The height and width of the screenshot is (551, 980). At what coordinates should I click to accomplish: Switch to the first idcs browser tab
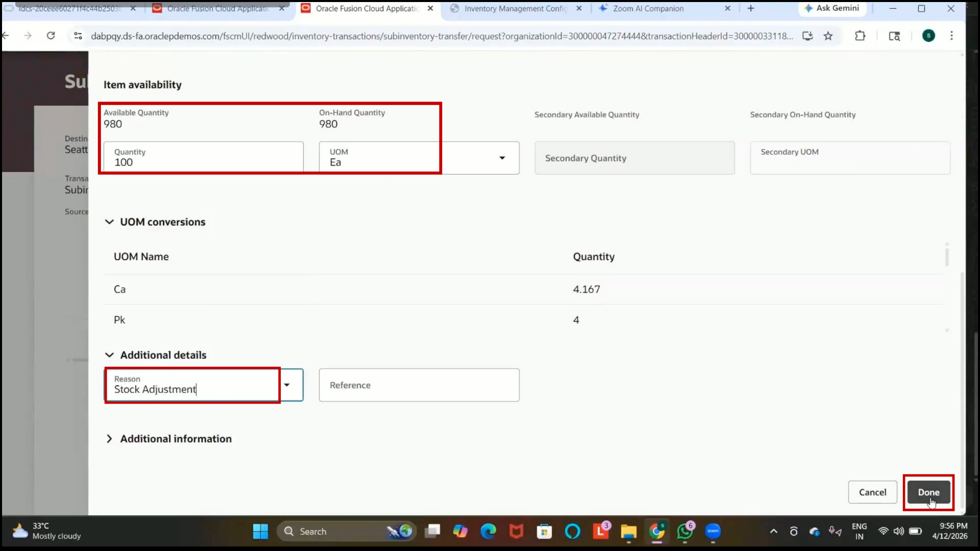[69, 9]
